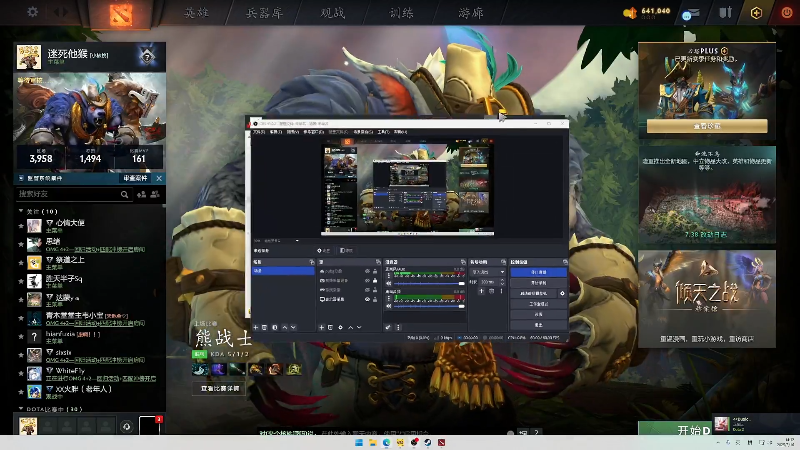The width and height of the screenshot is (800, 450).
Task: Open the 游廊 arcade tab
Action: coord(470,13)
